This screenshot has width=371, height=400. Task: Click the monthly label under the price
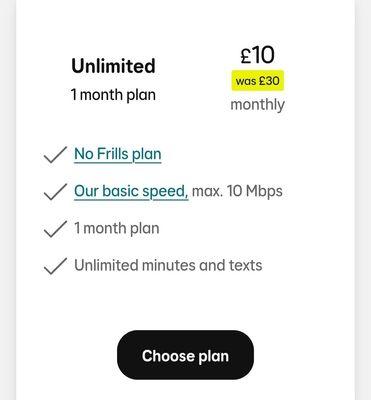pyautogui.click(x=258, y=105)
